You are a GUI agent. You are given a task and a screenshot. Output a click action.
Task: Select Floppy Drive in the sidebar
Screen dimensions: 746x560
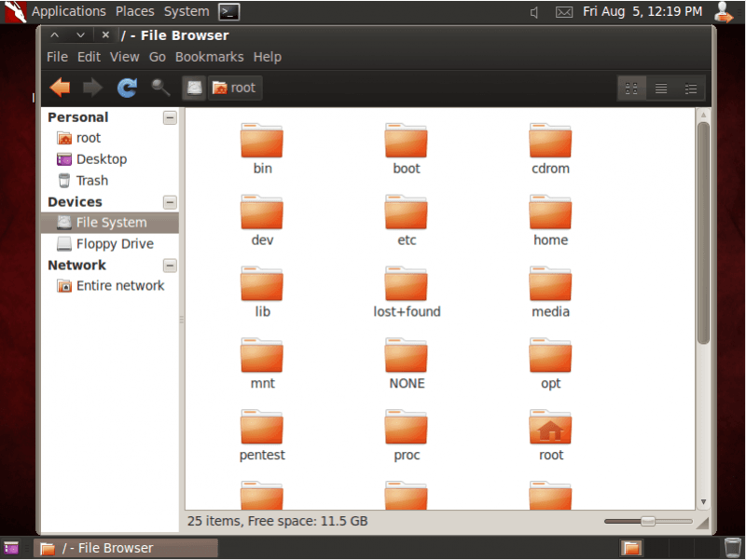coord(110,244)
